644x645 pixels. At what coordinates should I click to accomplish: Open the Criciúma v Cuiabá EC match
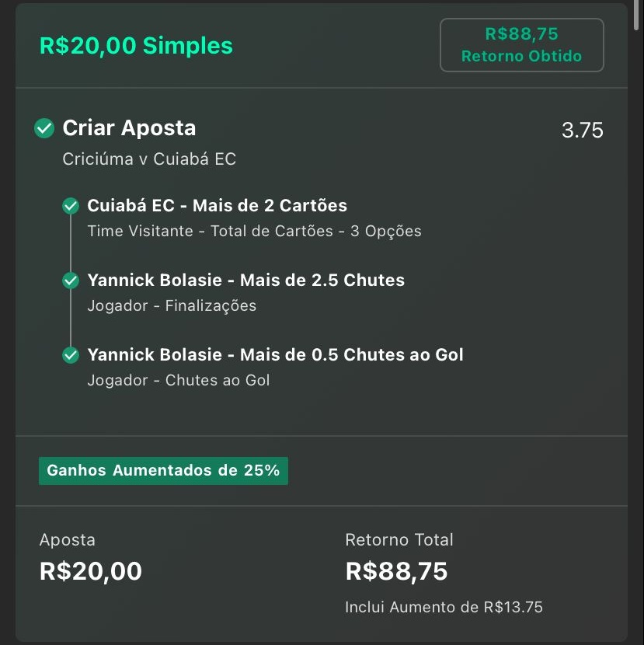(149, 159)
